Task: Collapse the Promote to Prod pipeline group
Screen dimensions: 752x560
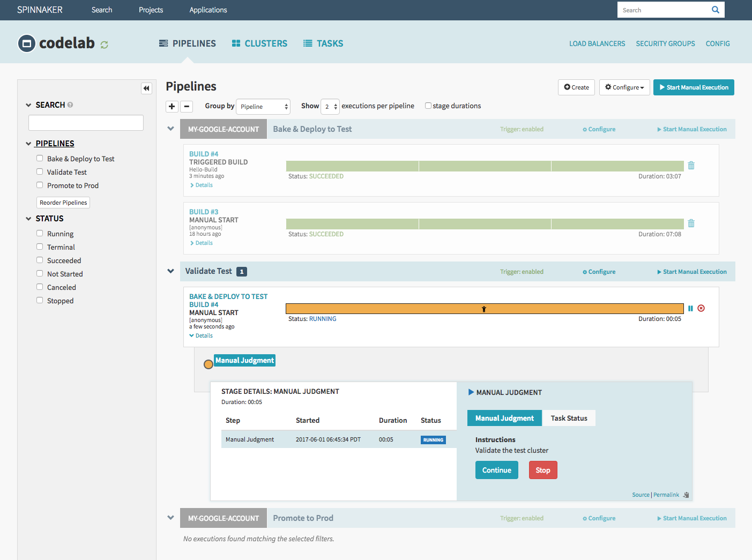Action: pyautogui.click(x=170, y=518)
